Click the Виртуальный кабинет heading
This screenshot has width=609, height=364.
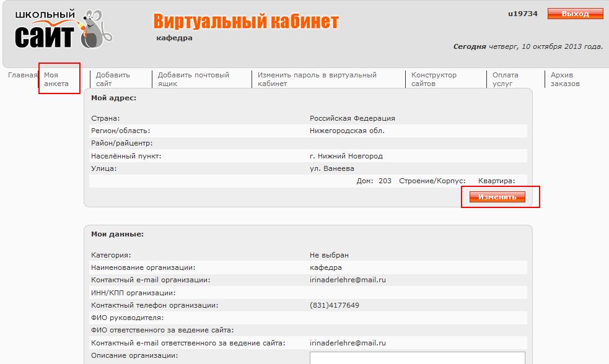point(246,22)
